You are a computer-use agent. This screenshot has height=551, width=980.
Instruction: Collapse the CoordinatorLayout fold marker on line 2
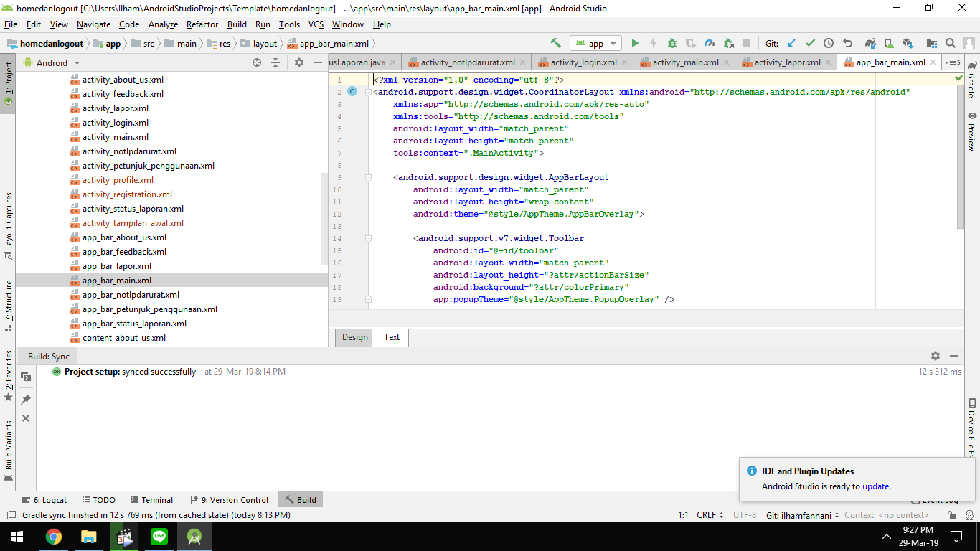click(x=367, y=92)
